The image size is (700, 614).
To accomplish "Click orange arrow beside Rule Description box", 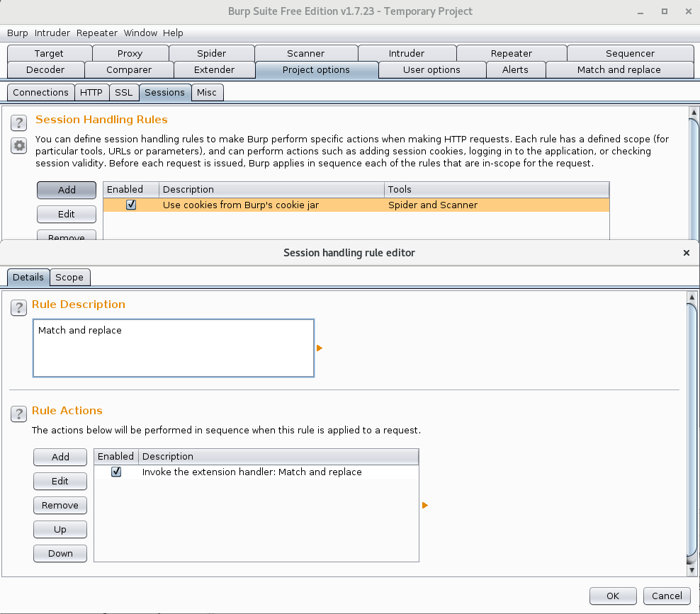I will [320, 348].
